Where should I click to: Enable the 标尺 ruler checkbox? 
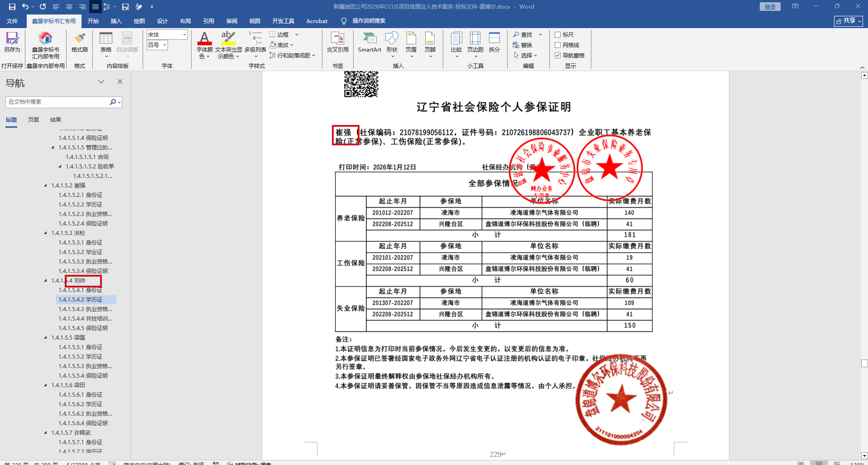558,34
